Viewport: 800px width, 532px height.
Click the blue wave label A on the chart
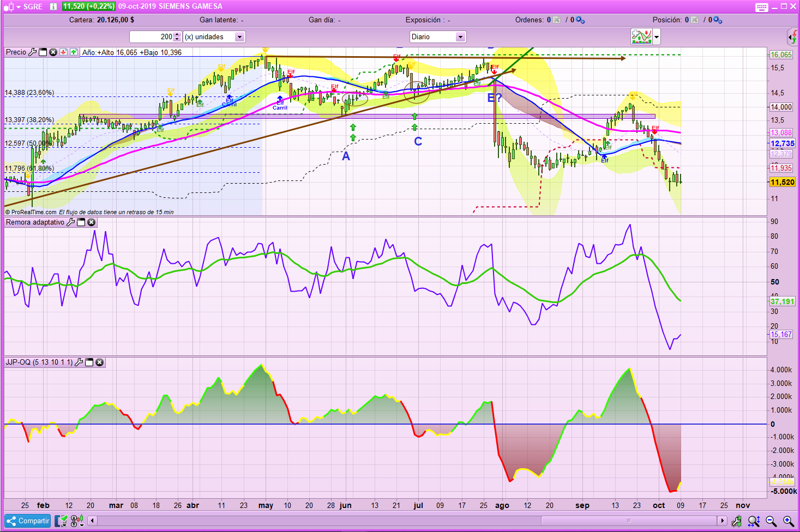point(346,156)
